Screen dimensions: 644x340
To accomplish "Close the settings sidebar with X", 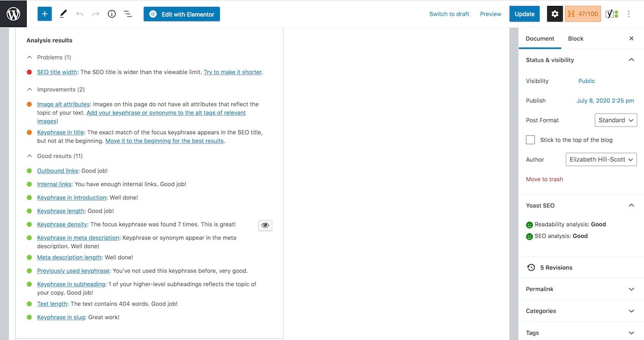I will point(632,39).
